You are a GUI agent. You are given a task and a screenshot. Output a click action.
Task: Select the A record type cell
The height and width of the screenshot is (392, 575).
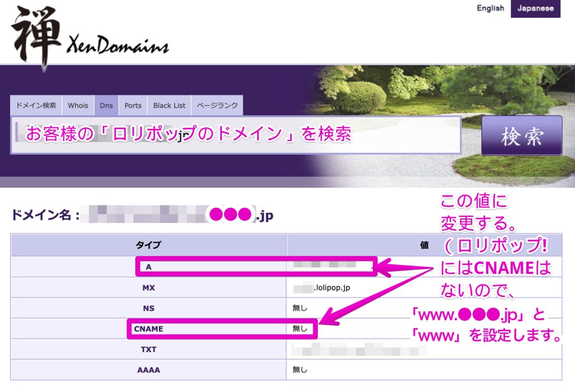point(148,267)
